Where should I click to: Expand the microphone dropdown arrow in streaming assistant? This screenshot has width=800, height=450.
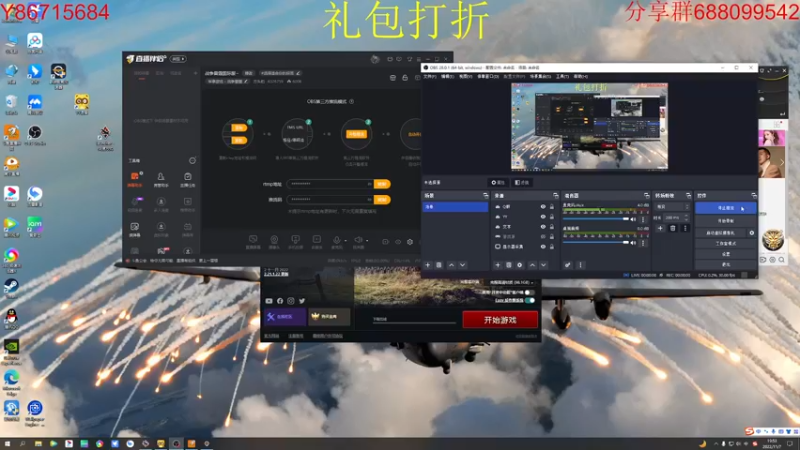(x=345, y=240)
